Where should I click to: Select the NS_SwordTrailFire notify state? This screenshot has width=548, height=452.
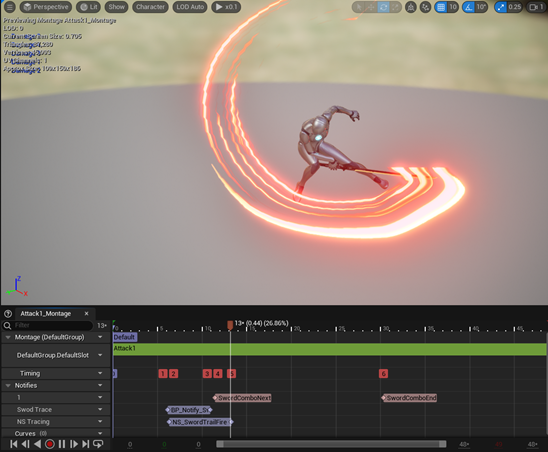click(200, 422)
